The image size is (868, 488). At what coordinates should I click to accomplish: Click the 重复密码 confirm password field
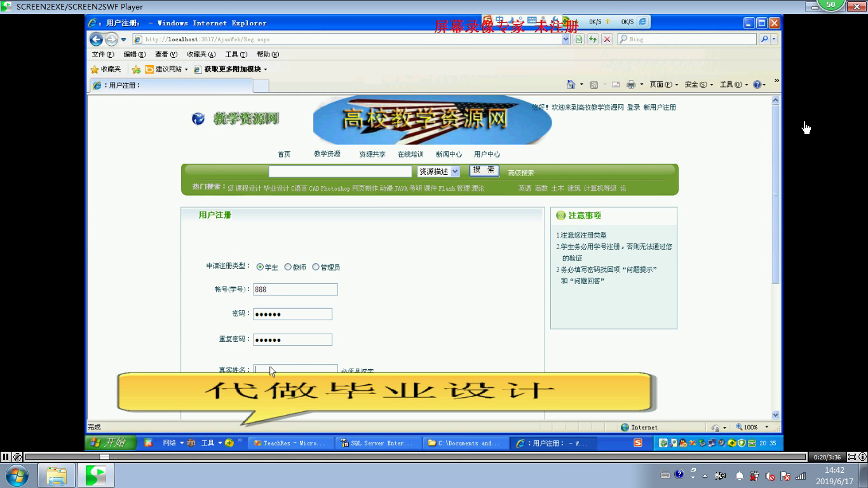click(x=292, y=340)
